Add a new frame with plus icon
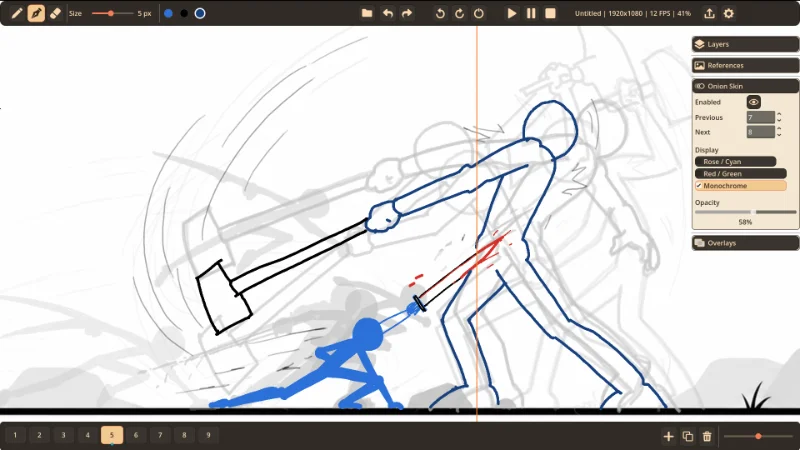 point(668,436)
